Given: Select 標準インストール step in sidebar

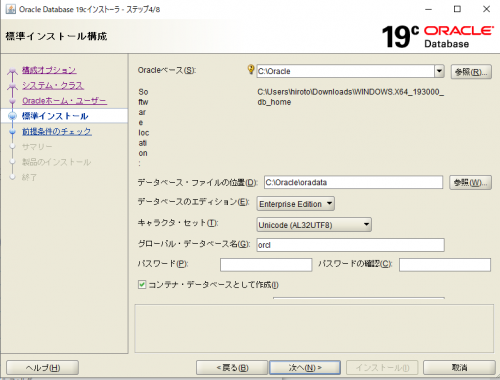Looking at the screenshot, I should [x=55, y=116].
